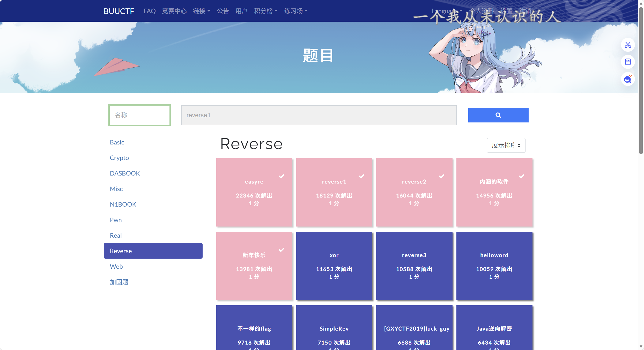The height and width of the screenshot is (350, 644).
Task: Select the Web category in sidebar
Action: click(x=116, y=266)
